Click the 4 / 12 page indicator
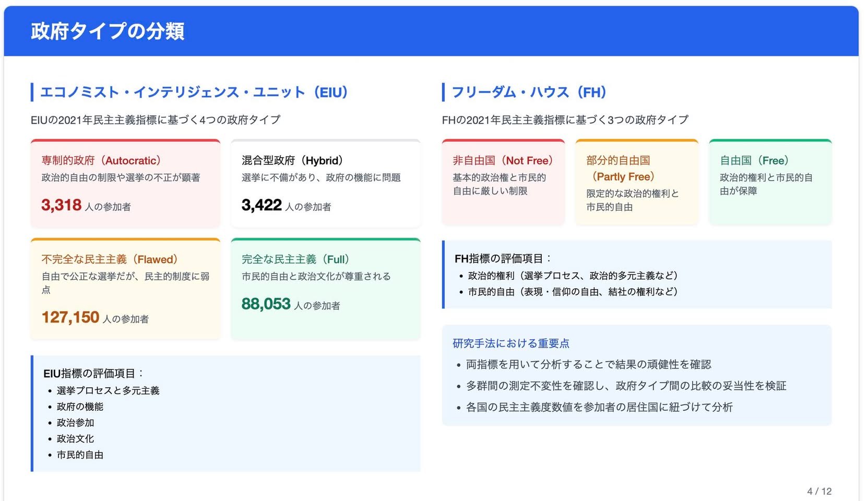Viewport: 868px width, 501px height. 819,491
